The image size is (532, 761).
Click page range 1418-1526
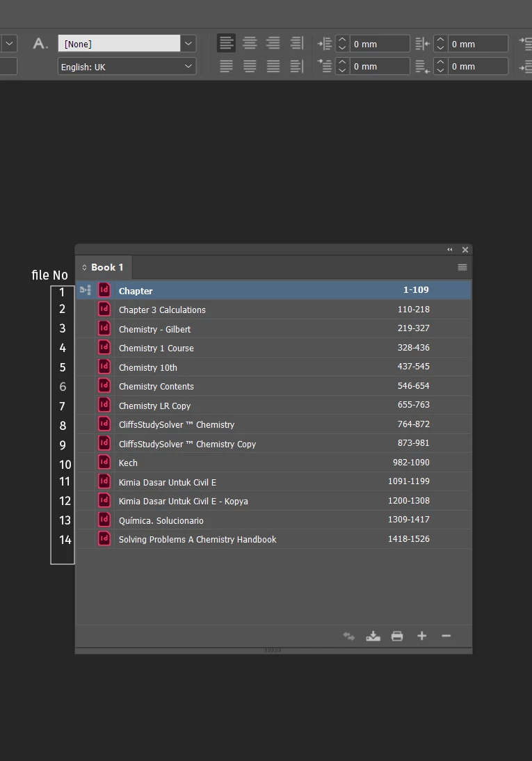click(409, 538)
